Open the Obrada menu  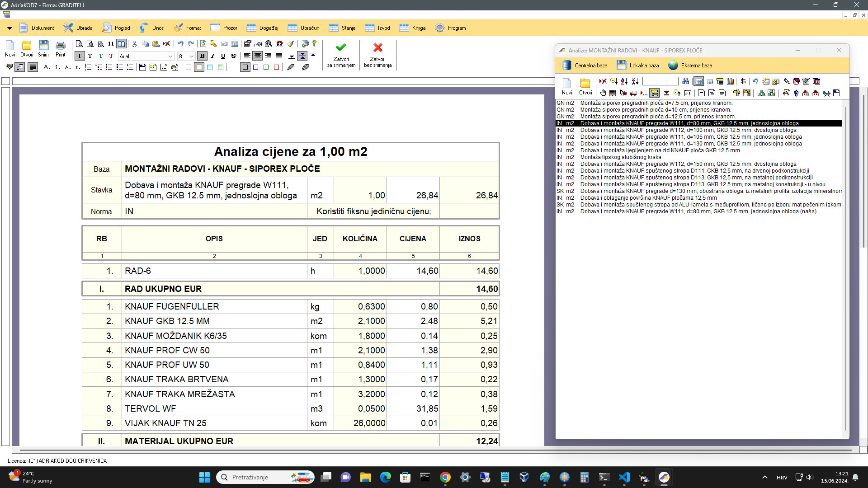click(x=78, y=28)
